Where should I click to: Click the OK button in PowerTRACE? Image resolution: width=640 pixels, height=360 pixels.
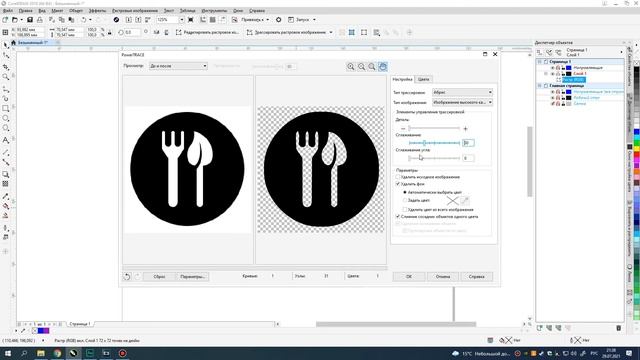(409, 277)
